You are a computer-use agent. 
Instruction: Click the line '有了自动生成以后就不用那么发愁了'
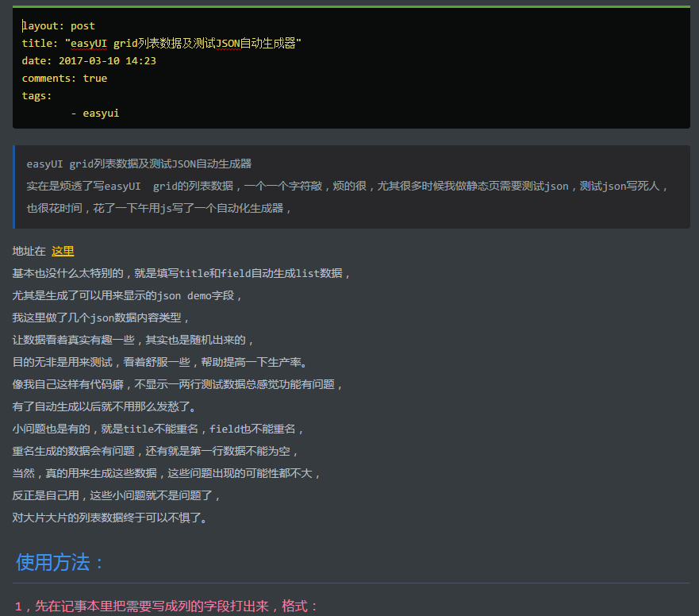(x=104, y=406)
